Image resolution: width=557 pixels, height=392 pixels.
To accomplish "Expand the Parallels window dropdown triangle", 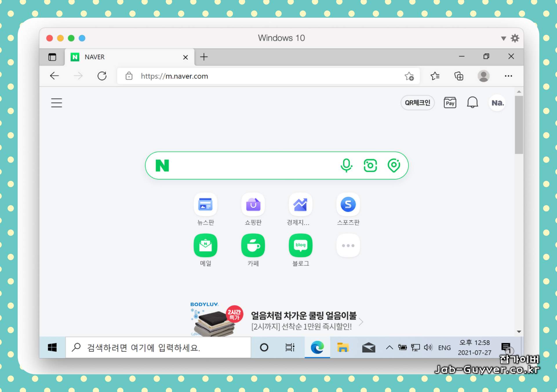I will (x=503, y=38).
